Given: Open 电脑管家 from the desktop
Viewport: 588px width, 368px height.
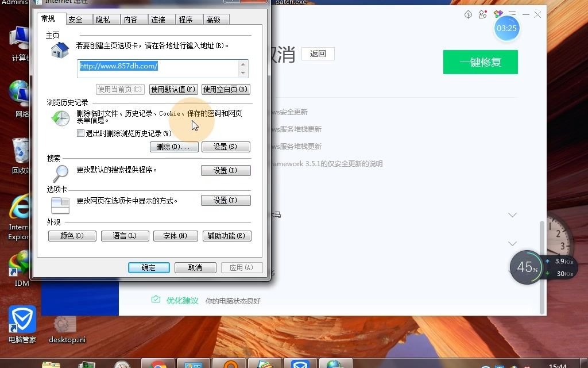Looking at the screenshot, I should point(21,319).
